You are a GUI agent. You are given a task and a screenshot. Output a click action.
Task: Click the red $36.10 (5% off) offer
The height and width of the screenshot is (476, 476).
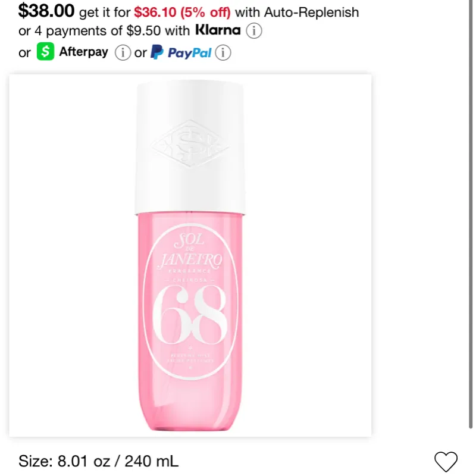[182, 12]
